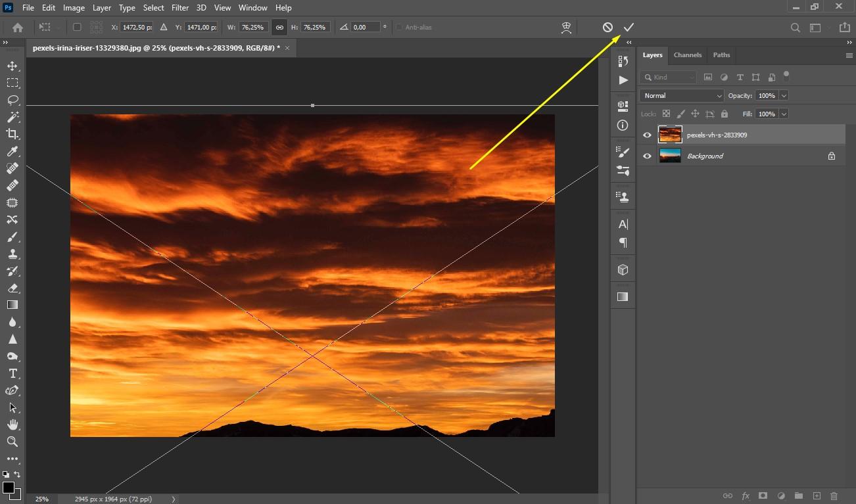Cancel the transform using the circle-slash icon
Viewport: 856px width, 504px height.
(607, 27)
